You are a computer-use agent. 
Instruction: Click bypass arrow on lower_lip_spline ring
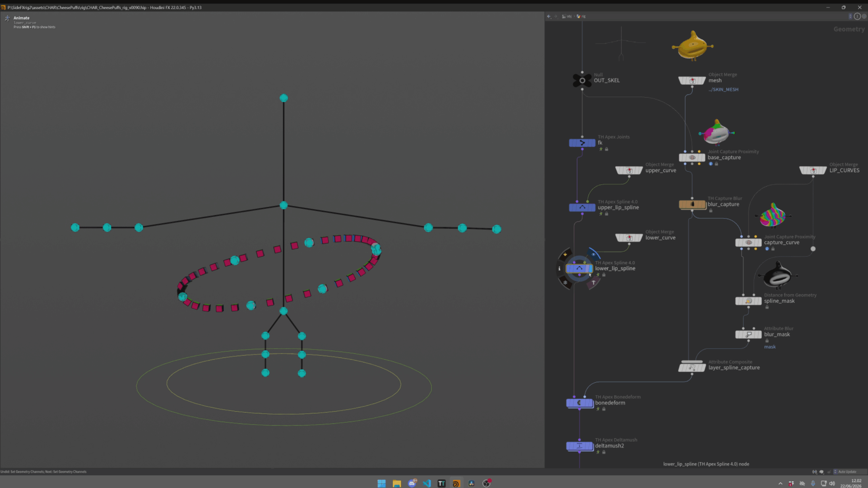click(x=565, y=254)
